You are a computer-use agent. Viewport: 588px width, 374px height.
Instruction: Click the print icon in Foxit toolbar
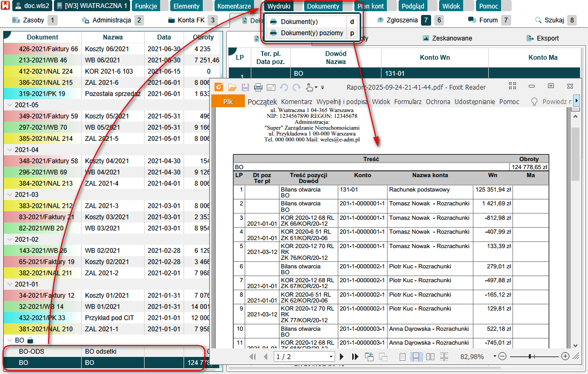point(258,87)
